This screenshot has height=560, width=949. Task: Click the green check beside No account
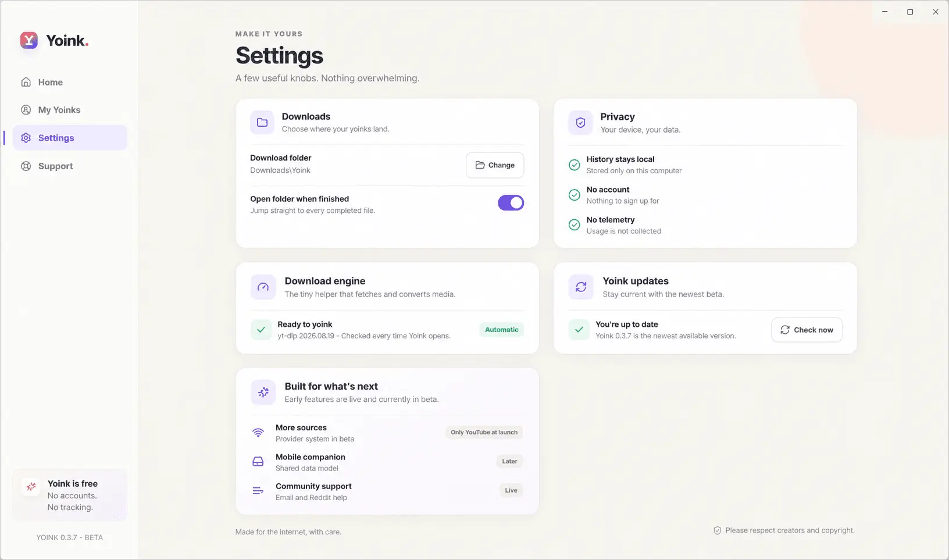point(574,195)
